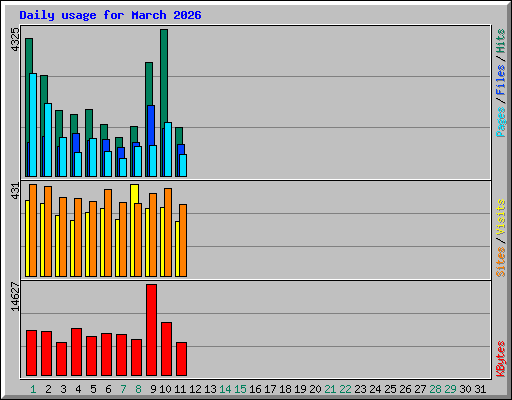Select the tall yellow Visits bar for day 8

click(x=134, y=194)
